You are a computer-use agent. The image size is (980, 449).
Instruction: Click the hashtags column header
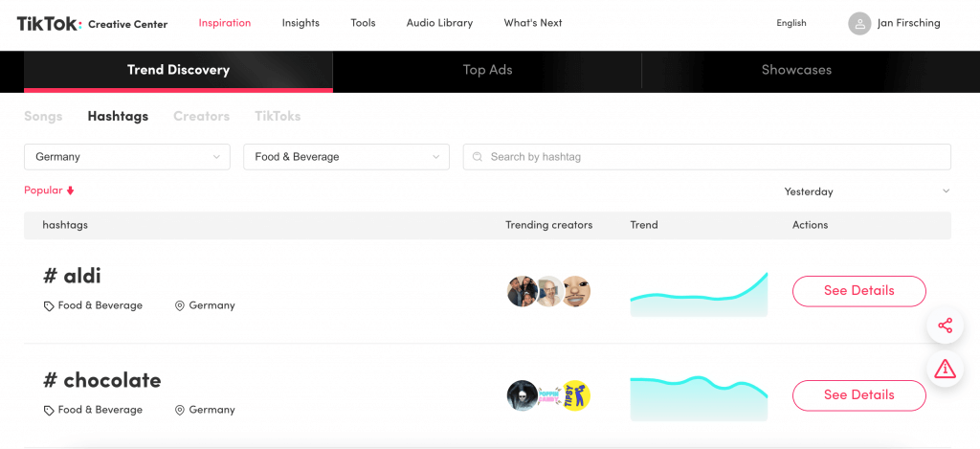tap(65, 225)
